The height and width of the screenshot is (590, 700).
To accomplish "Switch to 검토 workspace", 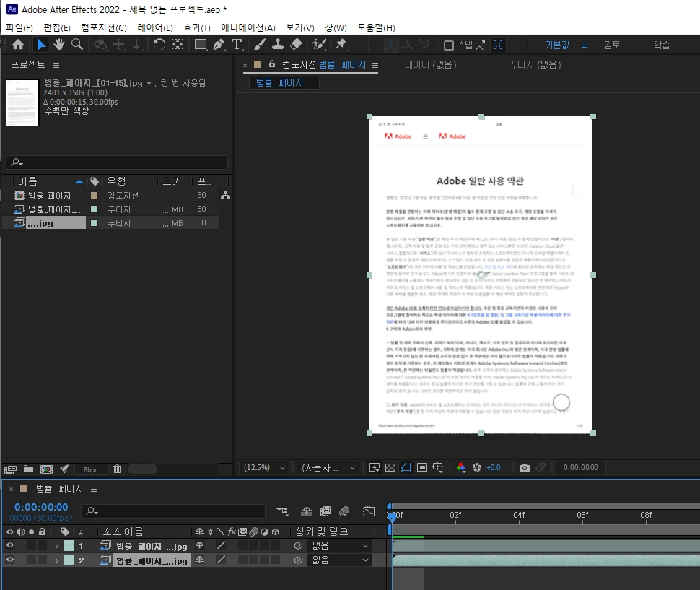I will click(612, 45).
